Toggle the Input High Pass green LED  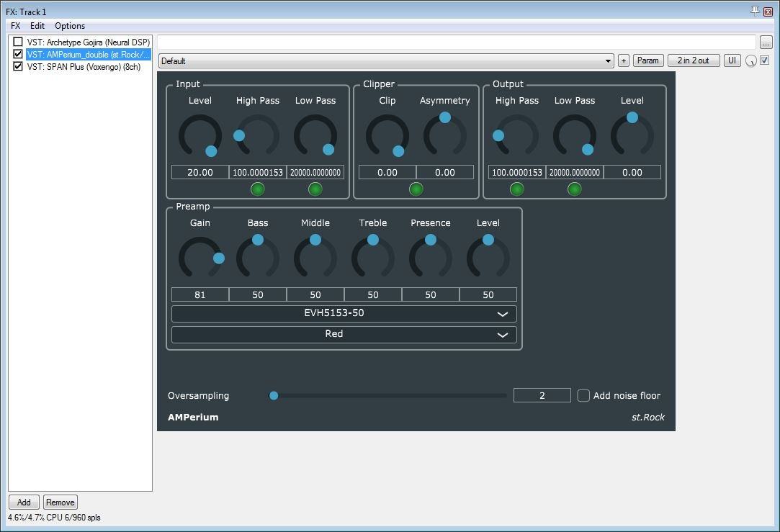tap(258, 189)
